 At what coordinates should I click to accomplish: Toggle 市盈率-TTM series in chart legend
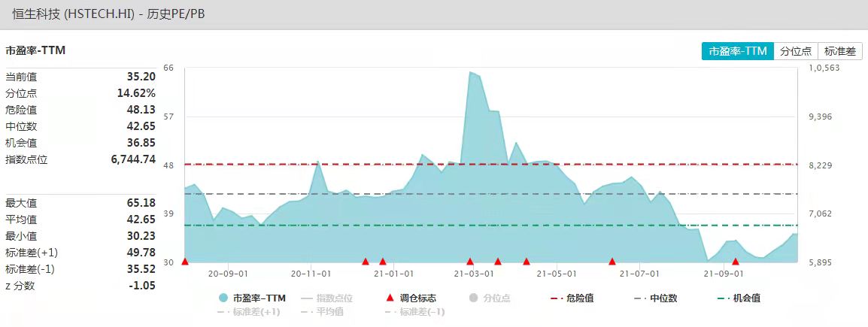[x=253, y=298]
